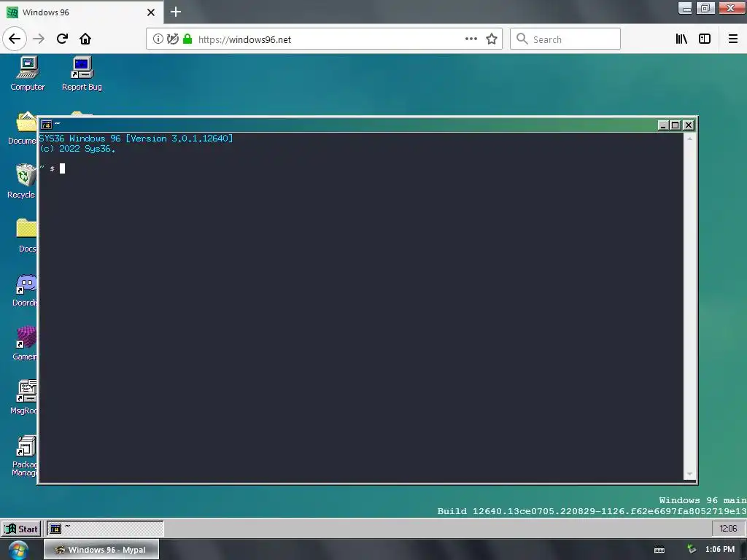This screenshot has height=560, width=747.
Task: Reload the windows96.net page
Action: click(x=62, y=39)
